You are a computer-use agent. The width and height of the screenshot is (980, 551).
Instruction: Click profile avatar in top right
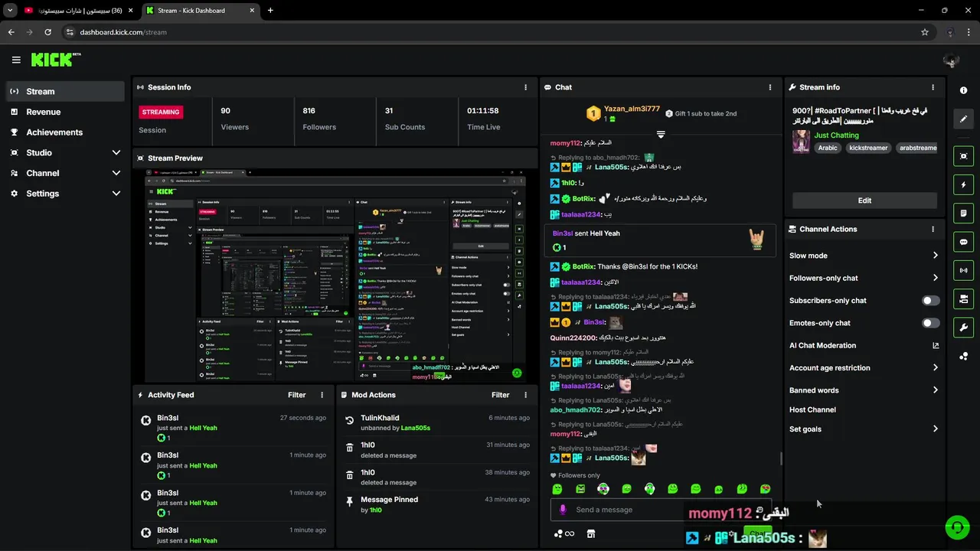[952, 60]
